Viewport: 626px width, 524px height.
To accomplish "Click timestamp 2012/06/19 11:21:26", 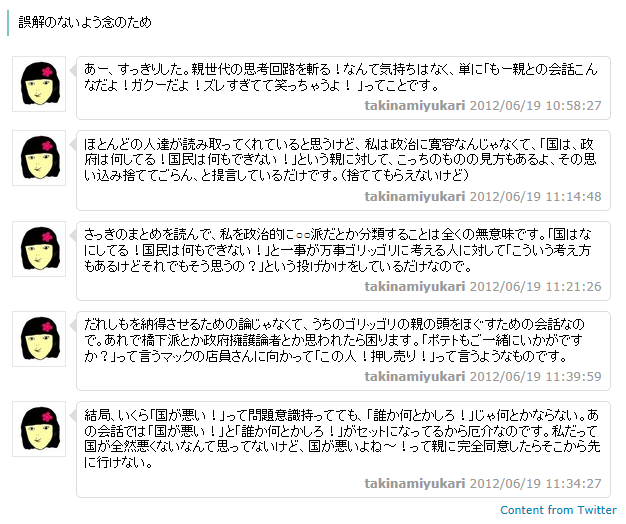I will coord(535,287).
